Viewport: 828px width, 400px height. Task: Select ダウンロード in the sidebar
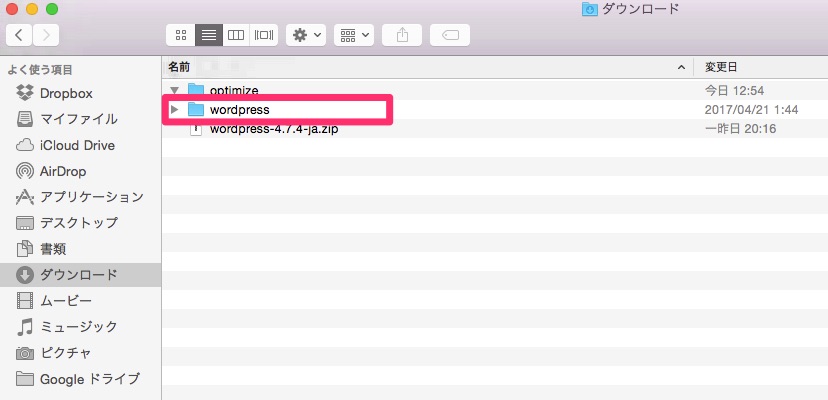coord(80,275)
